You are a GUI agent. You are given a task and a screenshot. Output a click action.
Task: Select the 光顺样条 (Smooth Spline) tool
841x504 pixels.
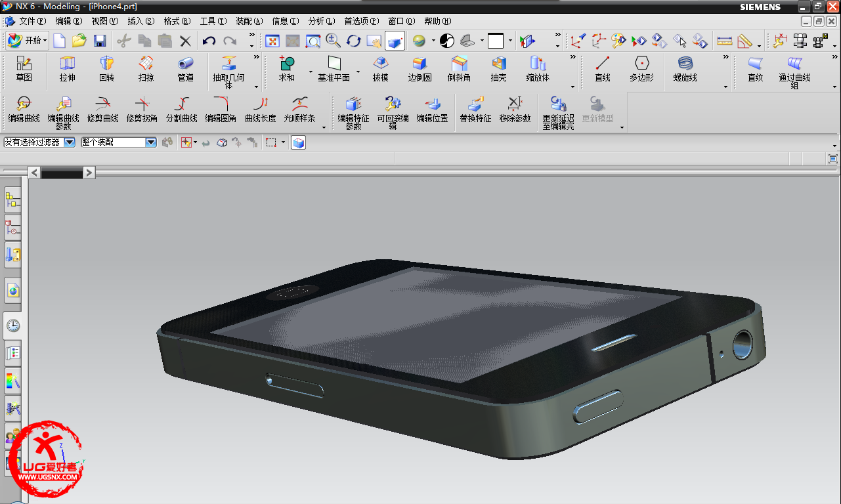(300, 110)
